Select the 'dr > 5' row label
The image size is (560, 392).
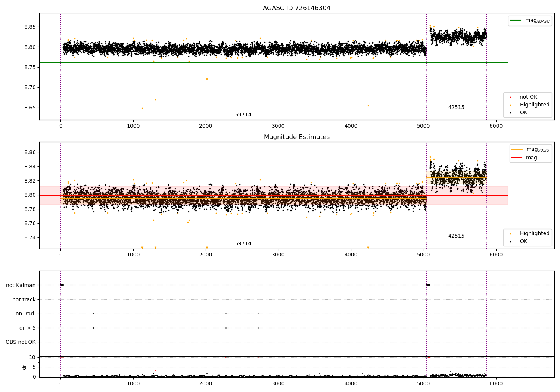point(28,328)
